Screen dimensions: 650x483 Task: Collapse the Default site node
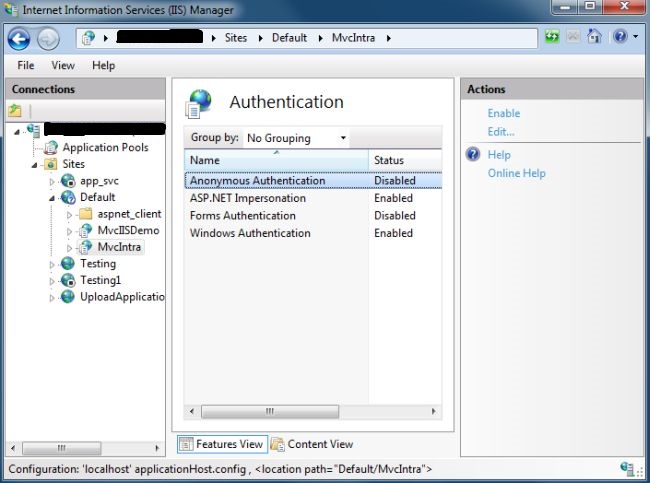click(x=52, y=199)
